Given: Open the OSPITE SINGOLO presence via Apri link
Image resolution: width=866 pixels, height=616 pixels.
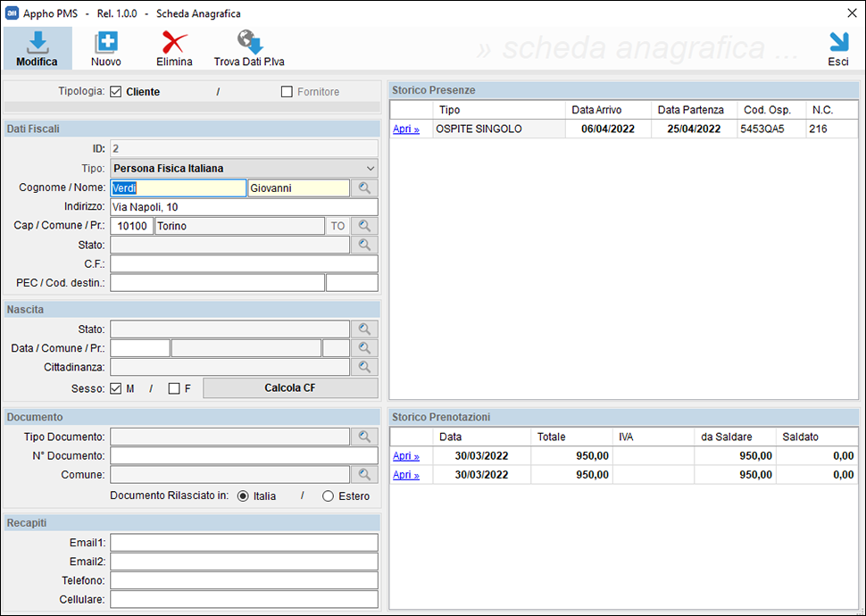Looking at the screenshot, I should (x=406, y=129).
